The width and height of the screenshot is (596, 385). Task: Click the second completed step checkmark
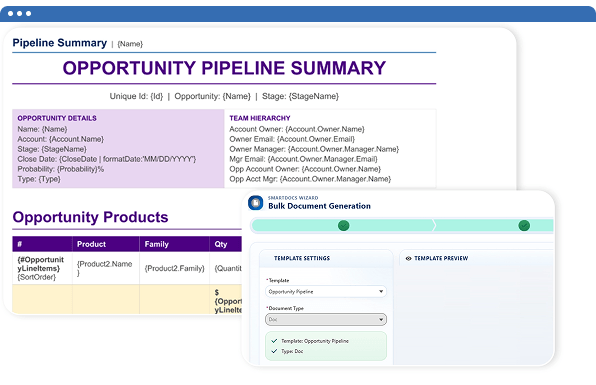[524, 225]
